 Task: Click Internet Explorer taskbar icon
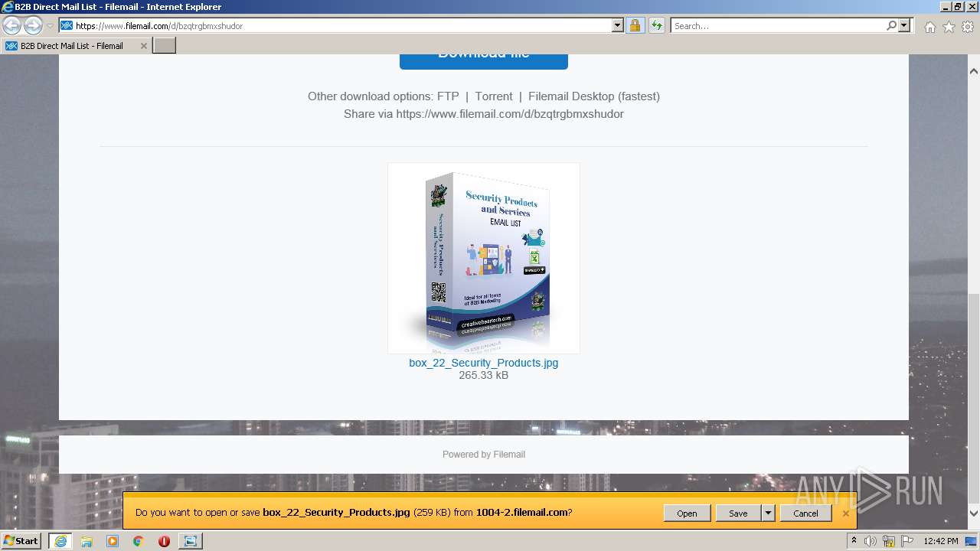60,541
